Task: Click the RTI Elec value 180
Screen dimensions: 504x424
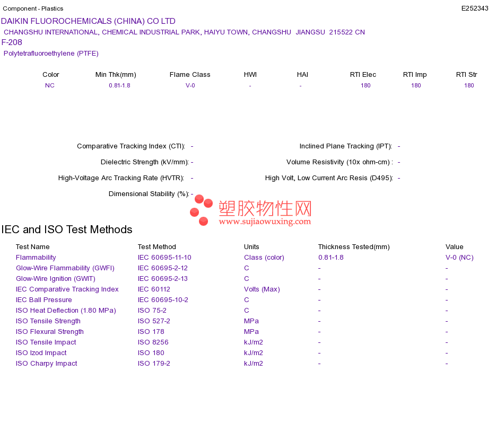Action: tap(366, 85)
